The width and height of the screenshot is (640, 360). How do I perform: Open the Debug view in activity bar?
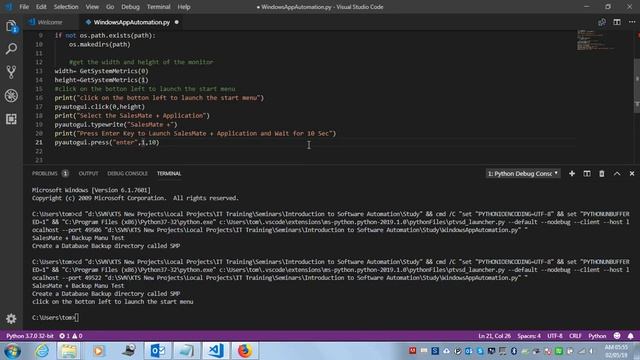(11, 96)
